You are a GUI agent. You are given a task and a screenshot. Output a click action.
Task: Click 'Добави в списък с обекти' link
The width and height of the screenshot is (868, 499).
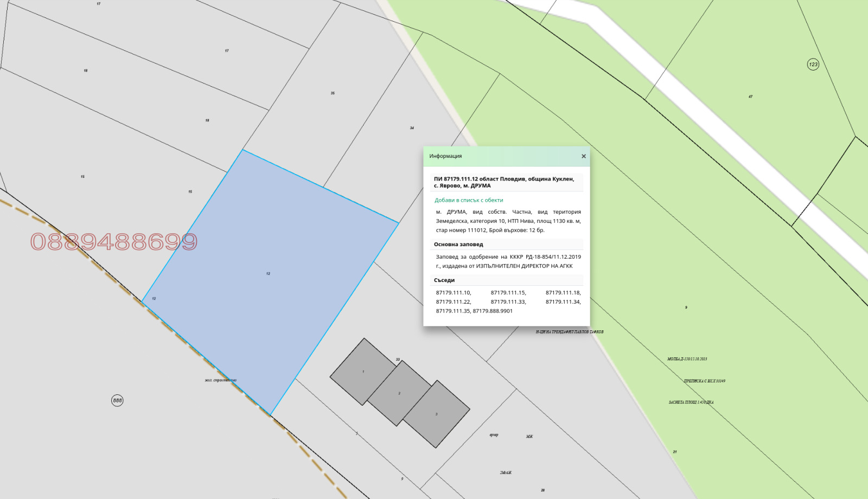469,200
